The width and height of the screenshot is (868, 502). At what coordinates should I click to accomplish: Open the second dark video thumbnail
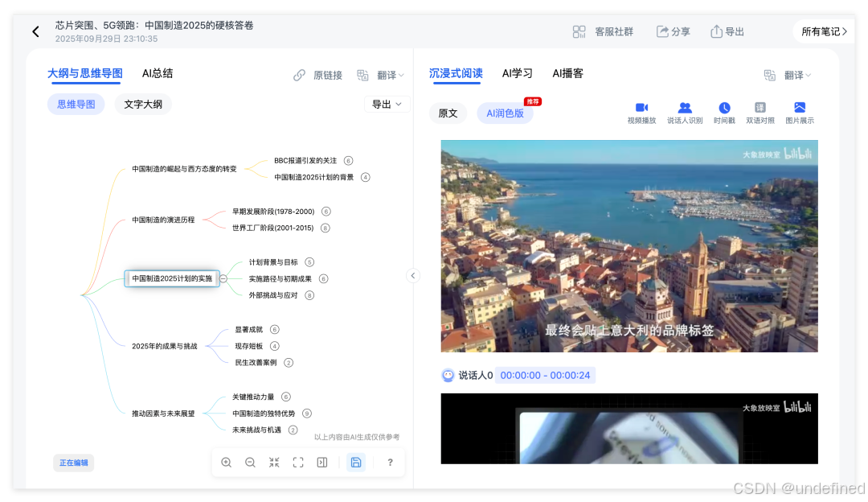click(x=629, y=429)
